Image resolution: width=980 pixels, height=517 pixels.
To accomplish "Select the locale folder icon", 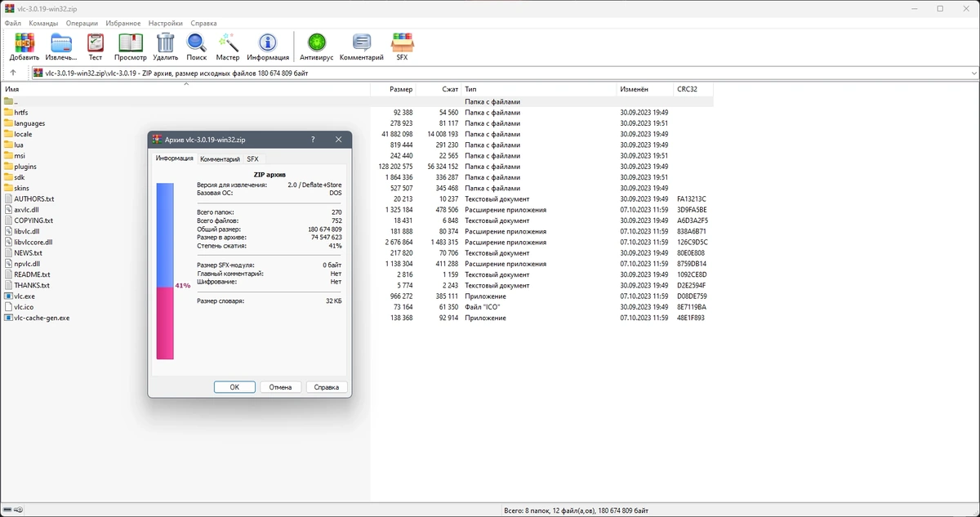I will click(x=8, y=134).
